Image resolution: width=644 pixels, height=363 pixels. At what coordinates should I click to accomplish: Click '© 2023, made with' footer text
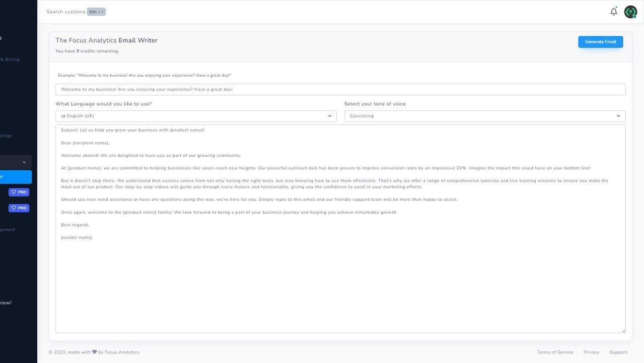(x=69, y=352)
